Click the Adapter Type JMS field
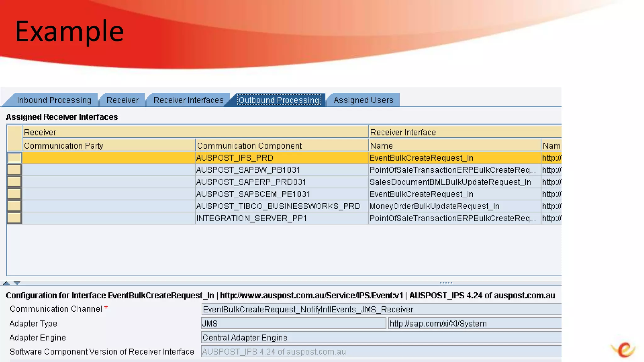The height and width of the screenshot is (362, 644). [x=294, y=323]
